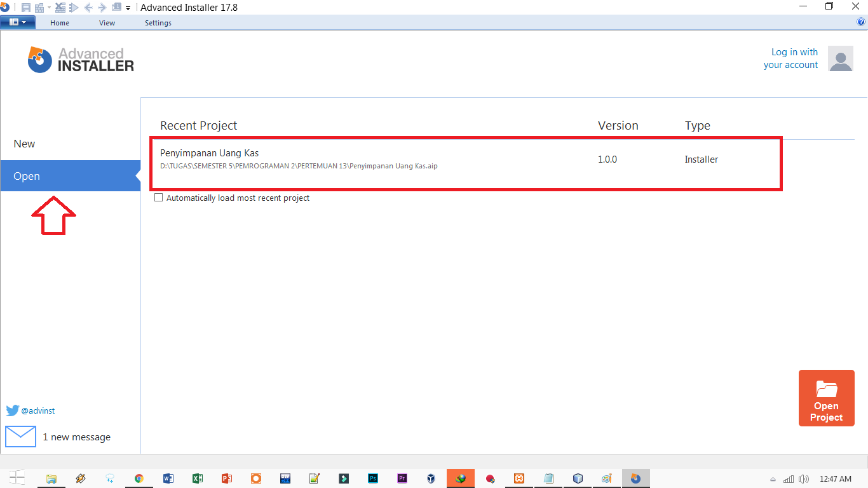Open the View ribbon tab
The width and height of the screenshot is (868, 488).
coord(107,23)
